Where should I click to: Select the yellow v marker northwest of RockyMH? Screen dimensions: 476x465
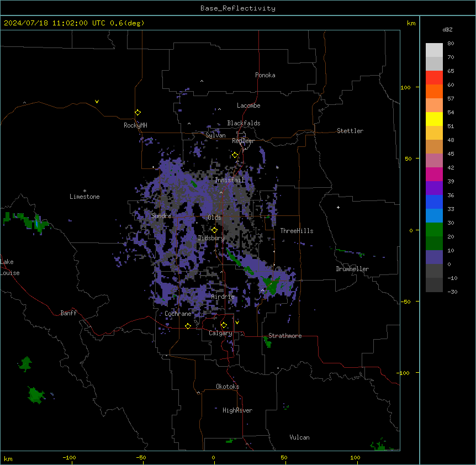pos(97,102)
